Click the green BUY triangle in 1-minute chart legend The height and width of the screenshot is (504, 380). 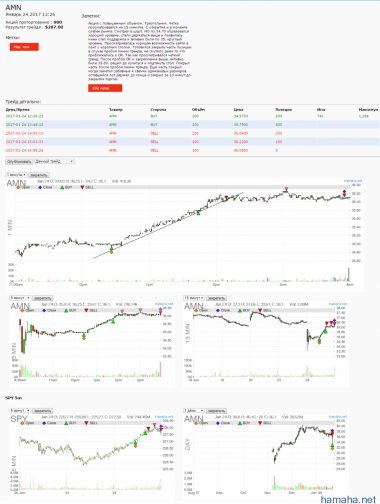(x=62, y=187)
